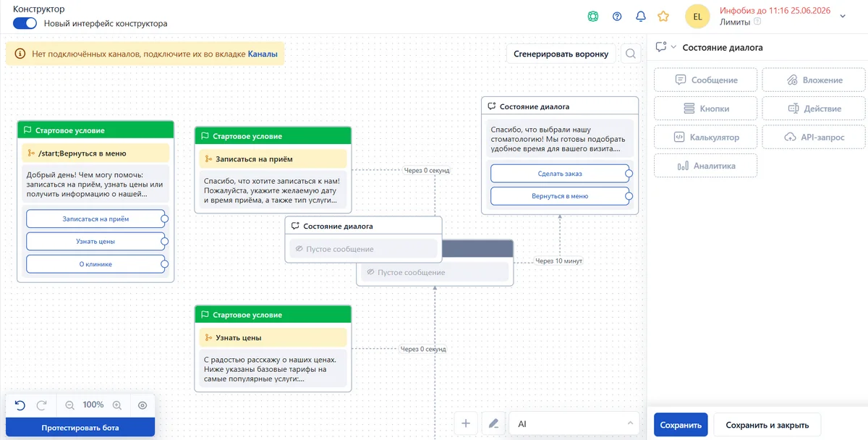The width and height of the screenshot is (868, 440).
Task: Click connector dot of Записаться на приём button
Action: (165, 218)
